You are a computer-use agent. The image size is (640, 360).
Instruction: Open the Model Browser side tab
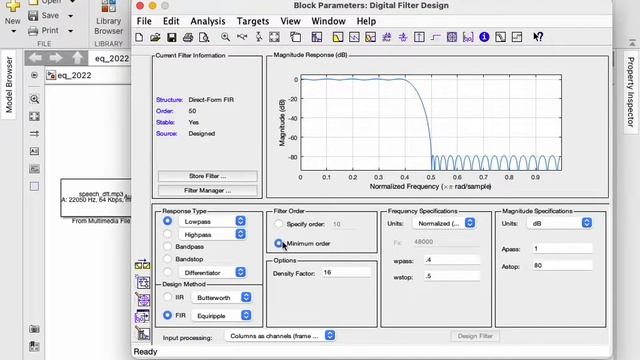point(9,84)
